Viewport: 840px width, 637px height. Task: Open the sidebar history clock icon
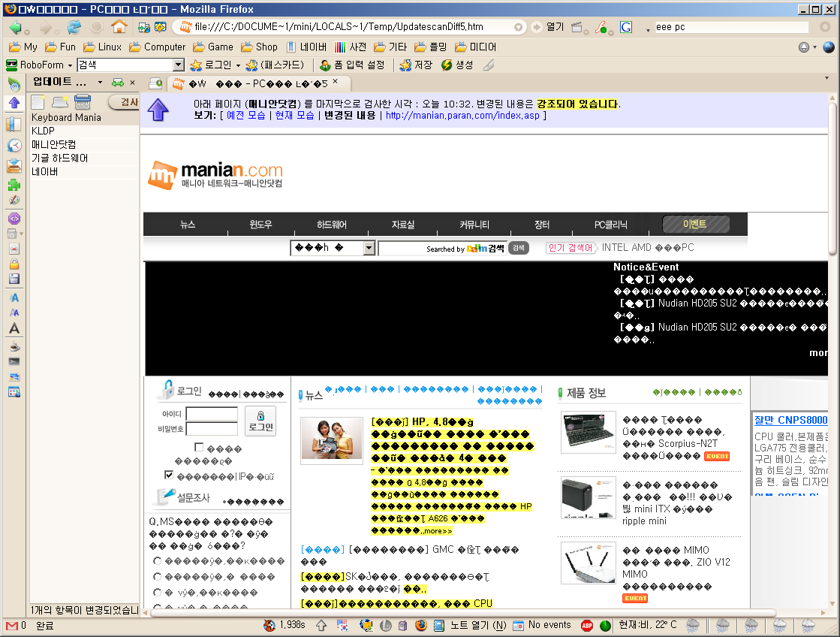[14, 145]
